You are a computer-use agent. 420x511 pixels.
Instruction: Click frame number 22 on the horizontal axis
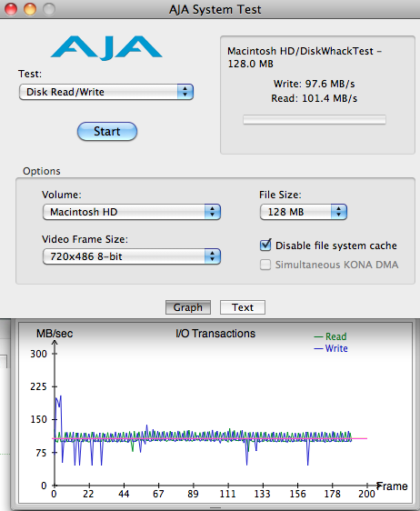pyautogui.click(x=88, y=494)
